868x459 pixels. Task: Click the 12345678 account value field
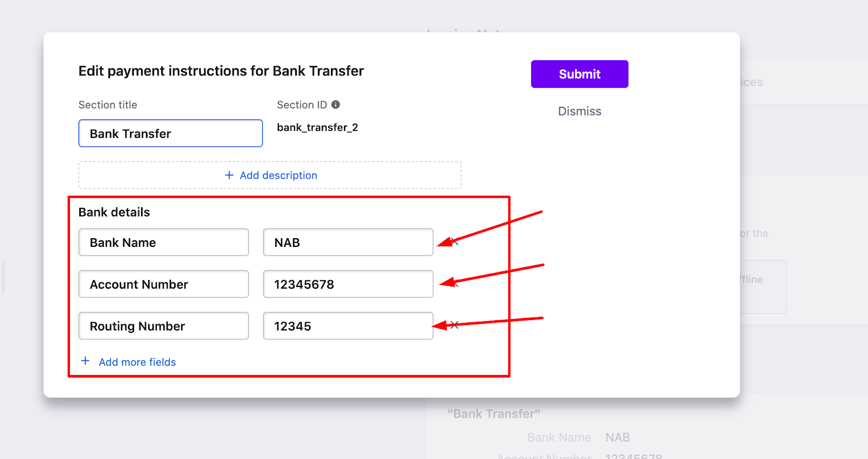click(x=348, y=284)
